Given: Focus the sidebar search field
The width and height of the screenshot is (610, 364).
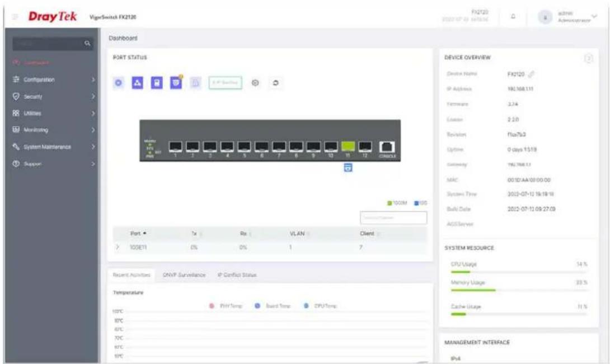Looking at the screenshot, I should pos(53,44).
